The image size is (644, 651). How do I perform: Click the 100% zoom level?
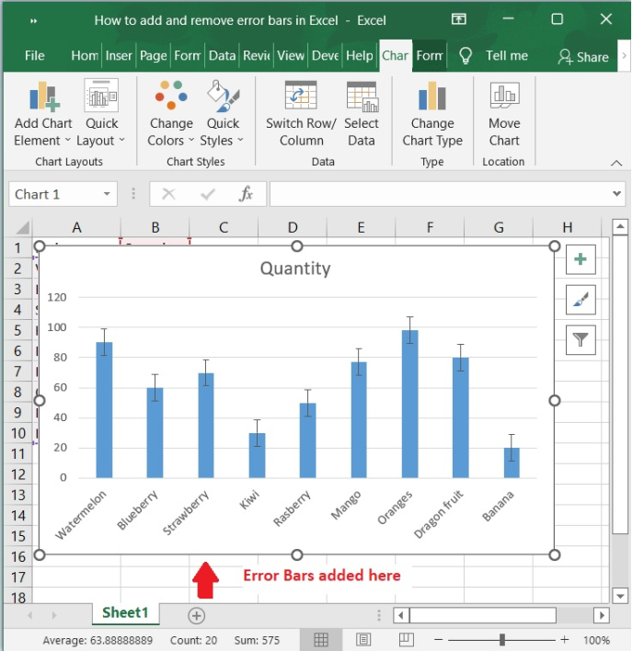[x=597, y=641]
